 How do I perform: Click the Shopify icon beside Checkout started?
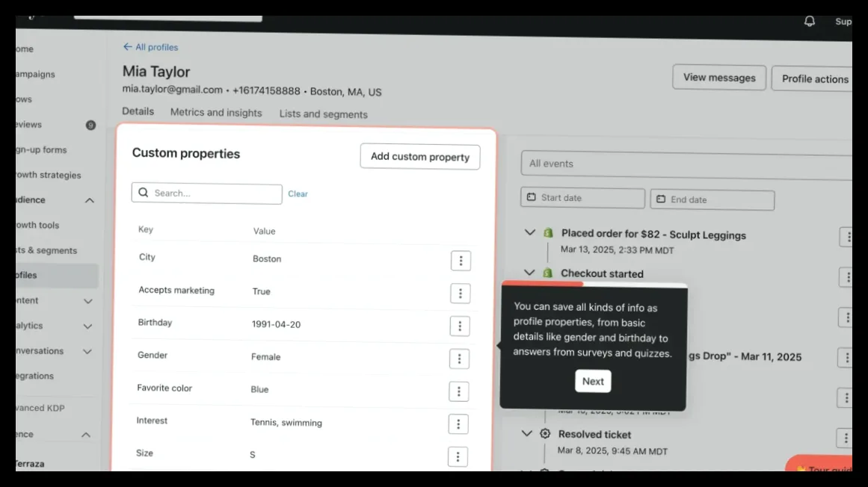tap(547, 273)
